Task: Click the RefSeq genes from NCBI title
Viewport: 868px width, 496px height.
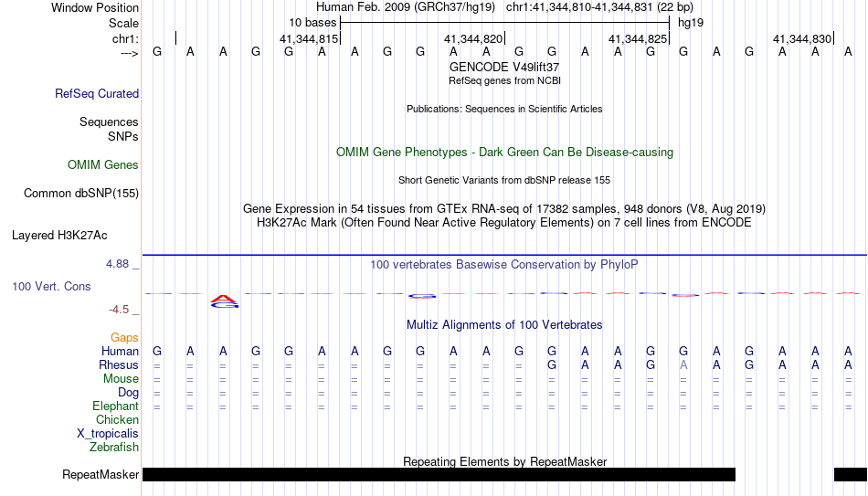Action: pos(504,80)
